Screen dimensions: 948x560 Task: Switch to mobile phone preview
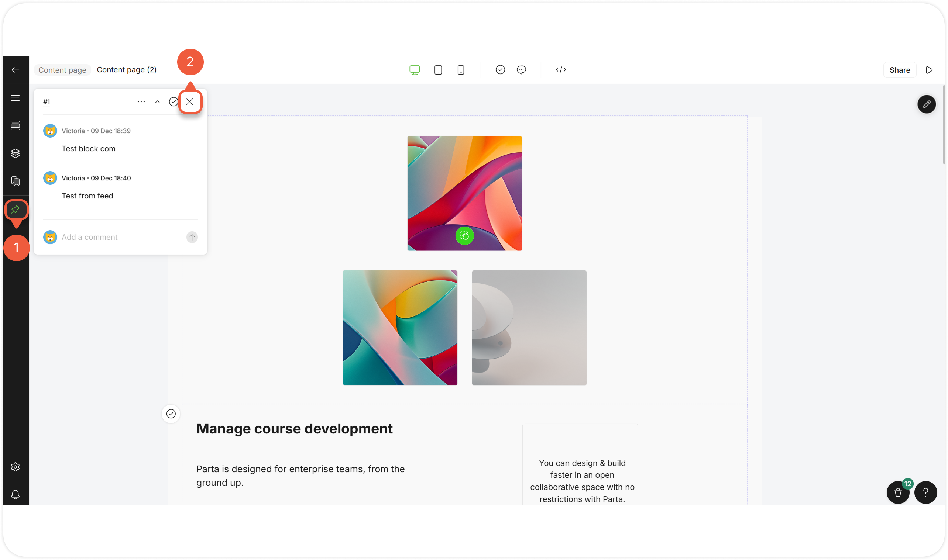461,70
